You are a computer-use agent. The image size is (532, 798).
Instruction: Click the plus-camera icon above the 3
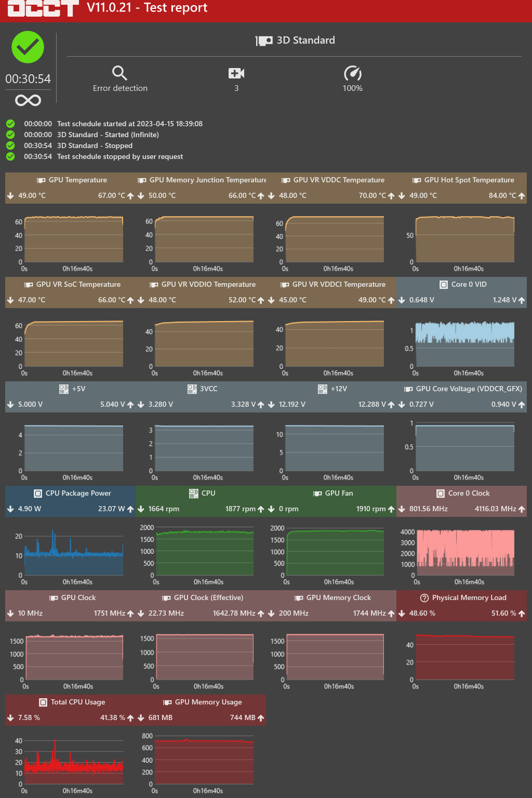click(236, 73)
